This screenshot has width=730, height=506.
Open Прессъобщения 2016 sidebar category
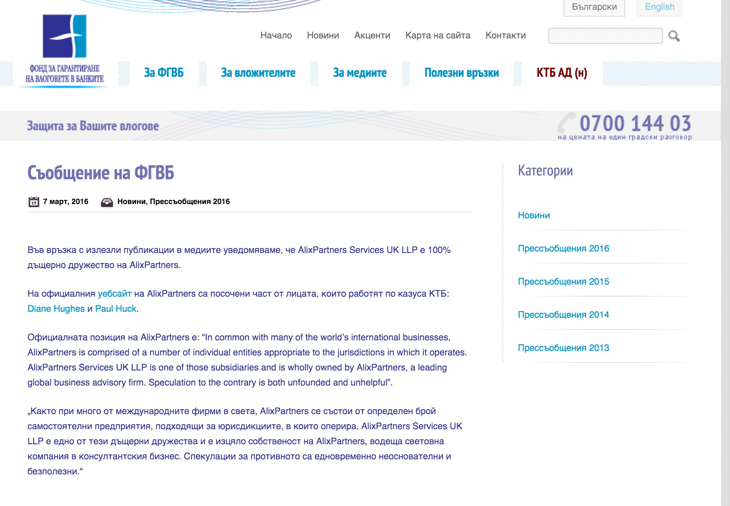[x=563, y=248]
